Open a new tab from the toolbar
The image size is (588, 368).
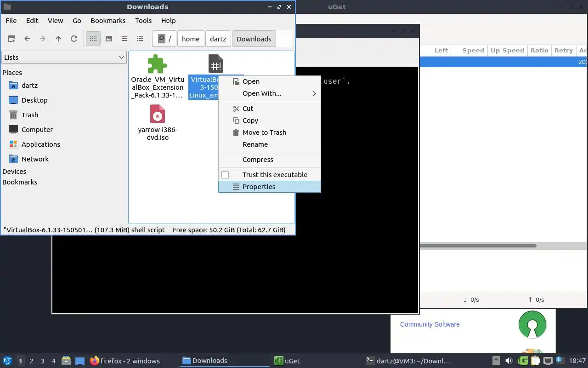[11, 39]
